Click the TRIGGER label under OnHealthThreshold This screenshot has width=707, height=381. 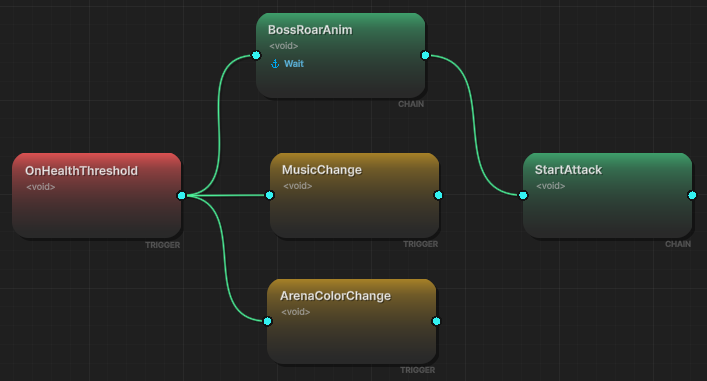pos(162,245)
